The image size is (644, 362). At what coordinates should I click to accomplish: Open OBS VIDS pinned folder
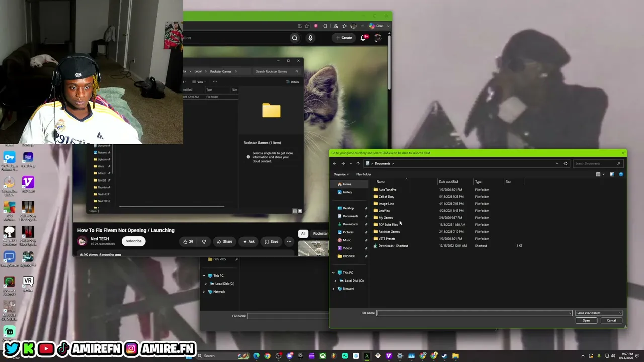350,256
